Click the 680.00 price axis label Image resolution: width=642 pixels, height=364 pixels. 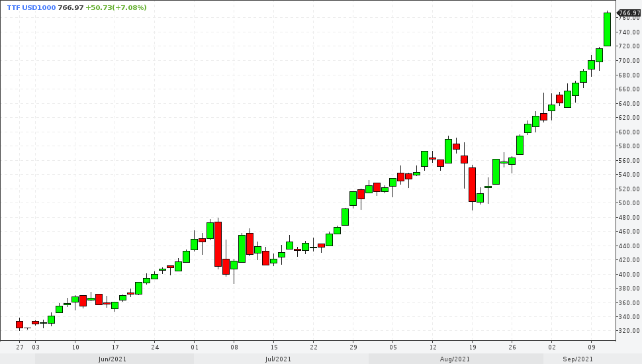pos(629,75)
